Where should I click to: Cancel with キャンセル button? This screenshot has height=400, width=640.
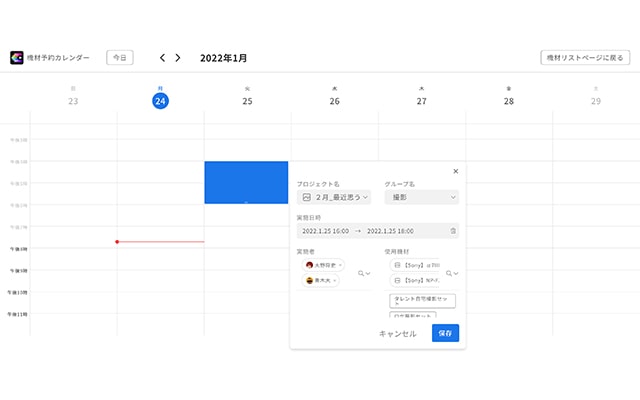click(398, 333)
